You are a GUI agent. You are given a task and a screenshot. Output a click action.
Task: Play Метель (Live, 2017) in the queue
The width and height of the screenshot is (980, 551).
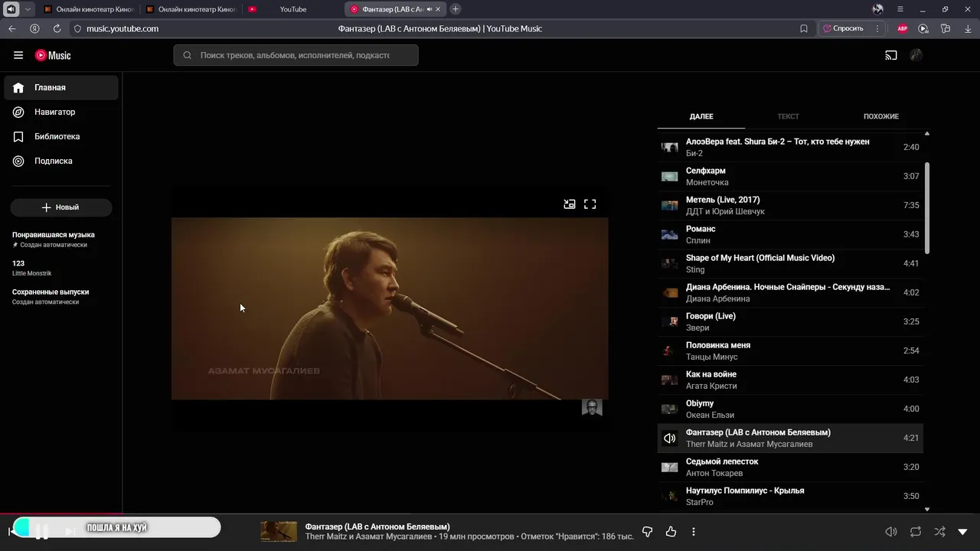[790, 205]
